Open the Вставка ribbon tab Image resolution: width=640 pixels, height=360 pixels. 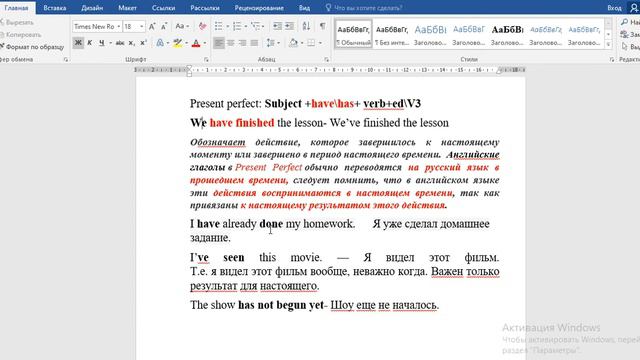click(x=55, y=8)
